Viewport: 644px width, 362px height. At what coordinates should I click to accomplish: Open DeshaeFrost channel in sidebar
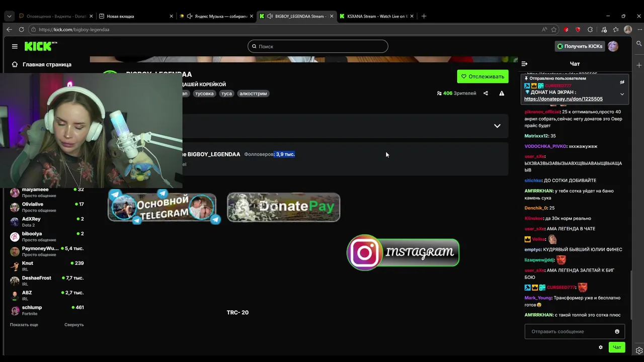pos(47,281)
